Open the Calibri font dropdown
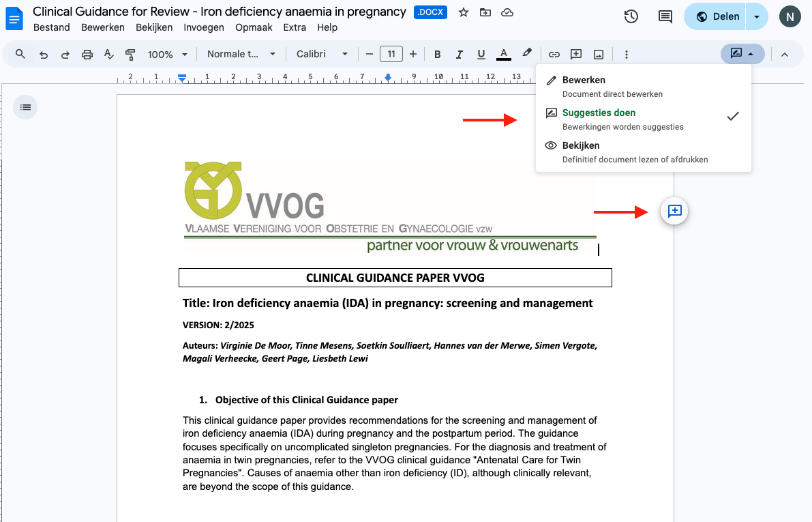This screenshot has height=522, width=812. [322, 55]
